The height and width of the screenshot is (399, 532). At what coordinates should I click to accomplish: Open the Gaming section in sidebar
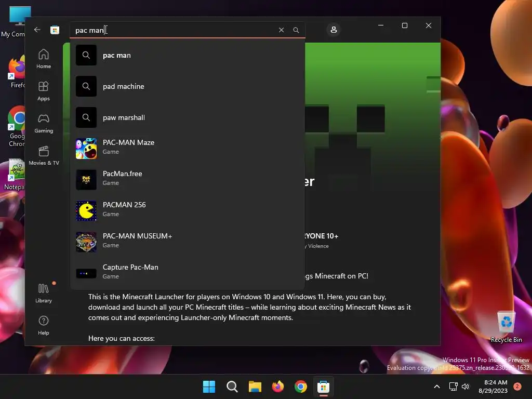[x=44, y=123]
